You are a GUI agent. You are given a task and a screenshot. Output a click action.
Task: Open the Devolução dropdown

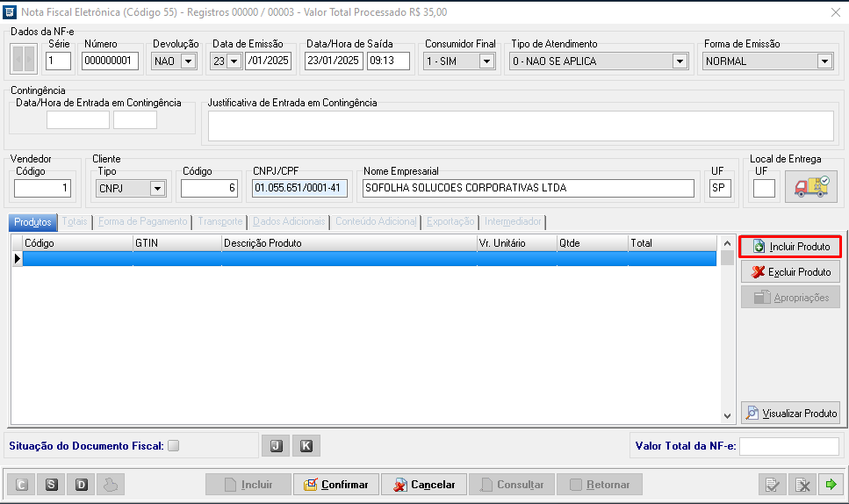[188, 61]
